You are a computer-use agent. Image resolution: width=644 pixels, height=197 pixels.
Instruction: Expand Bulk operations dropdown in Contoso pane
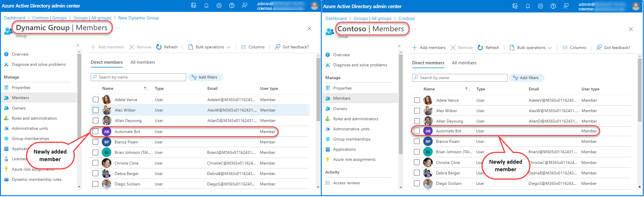[x=531, y=48]
